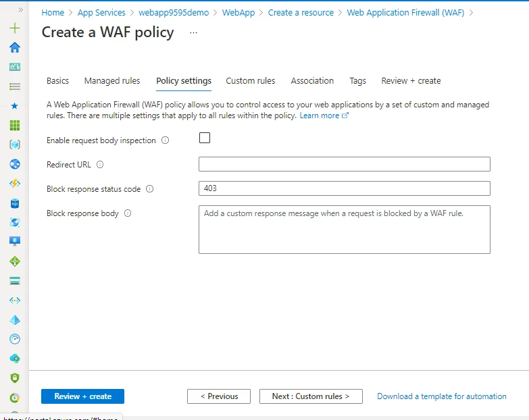Viewport: 529px width, 420px height.
Task: Click info icon beside Redirect URL
Action: click(100, 164)
